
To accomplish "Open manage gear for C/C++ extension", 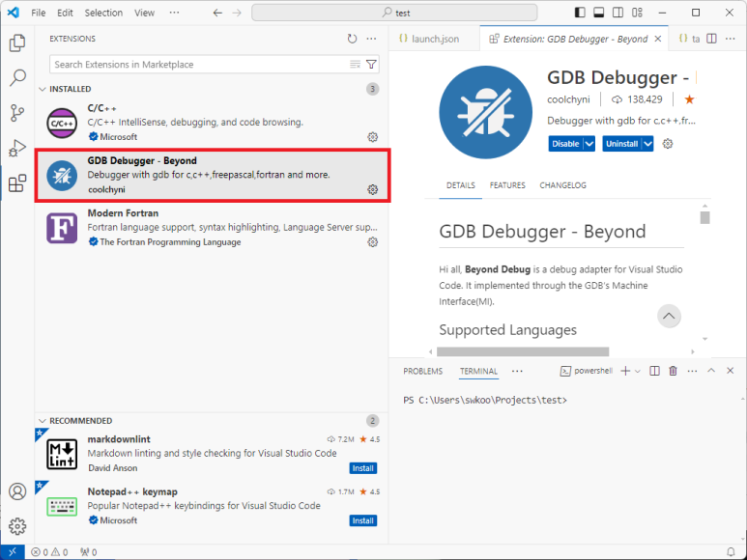I will 373,137.
